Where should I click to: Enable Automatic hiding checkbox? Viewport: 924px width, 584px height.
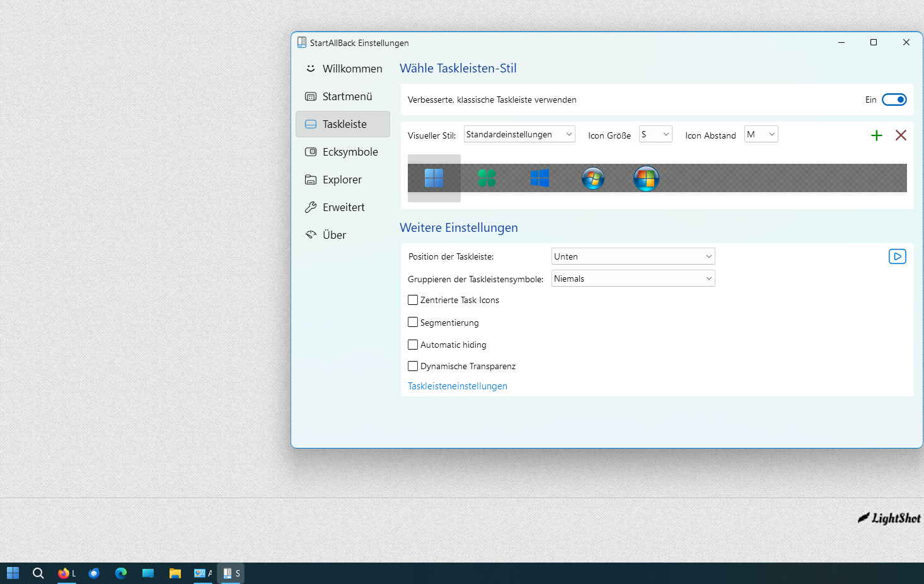[413, 345]
